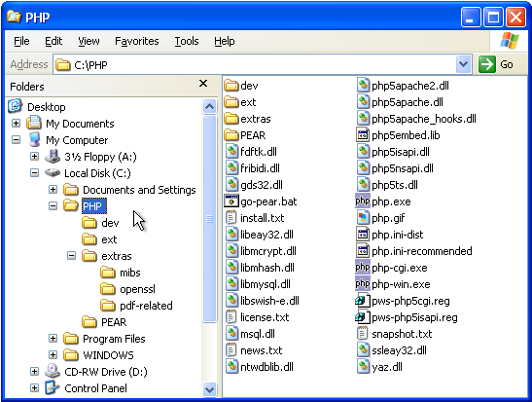Select the ntwdblib.dll file name
Screen dimensions: 532x402
(x=266, y=367)
